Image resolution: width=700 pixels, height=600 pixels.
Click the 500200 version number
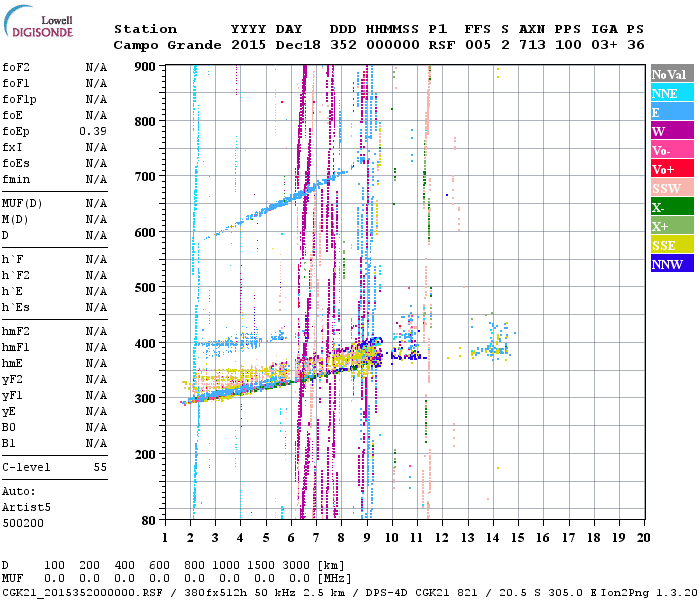point(23,524)
